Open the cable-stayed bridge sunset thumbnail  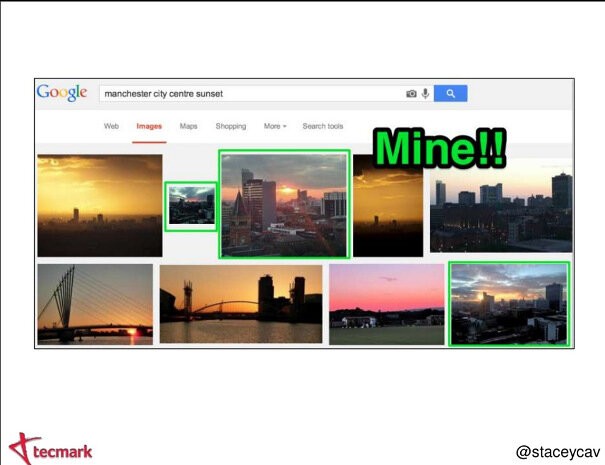click(x=95, y=304)
